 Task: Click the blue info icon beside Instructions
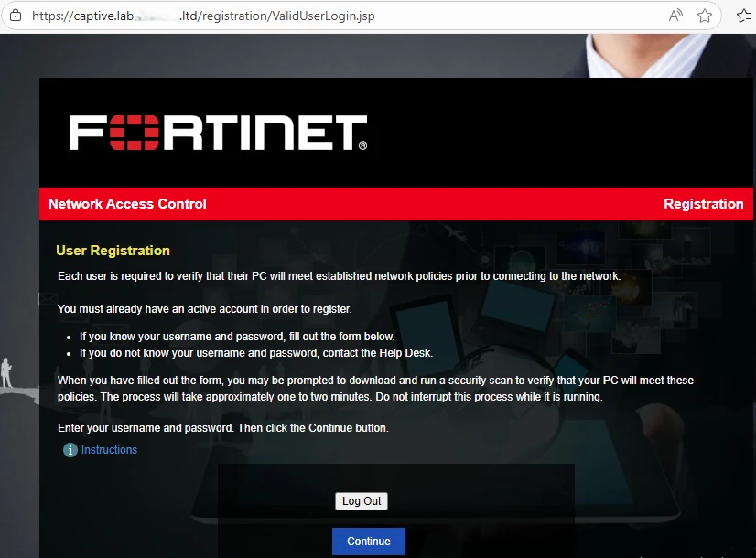[70, 449]
